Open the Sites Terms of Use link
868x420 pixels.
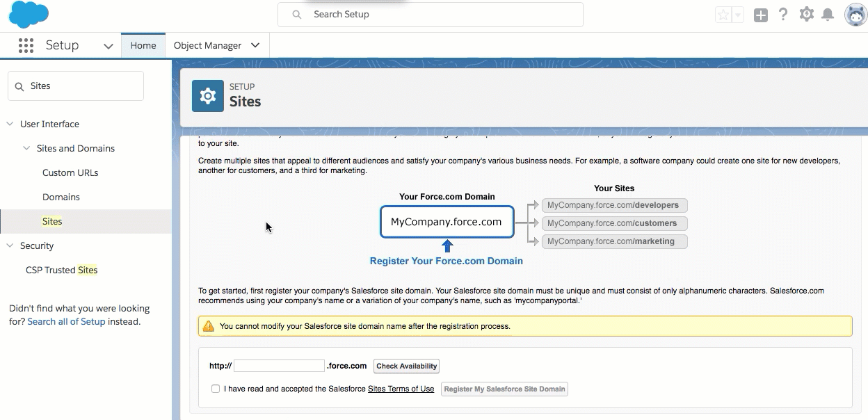tap(401, 389)
